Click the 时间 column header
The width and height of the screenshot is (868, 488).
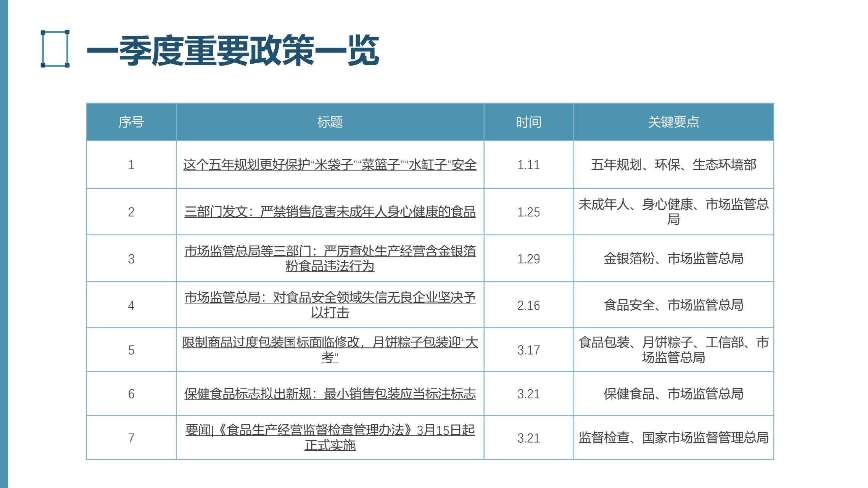click(x=528, y=122)
